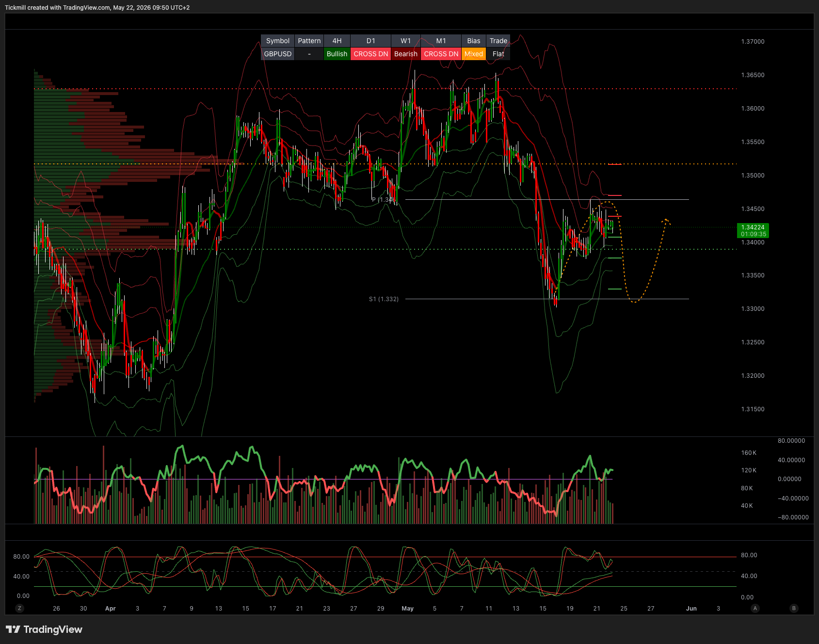This screenshot has height=644, width=819.
Task: Click the 1.35500 price axis label
Action: point(753,142)
